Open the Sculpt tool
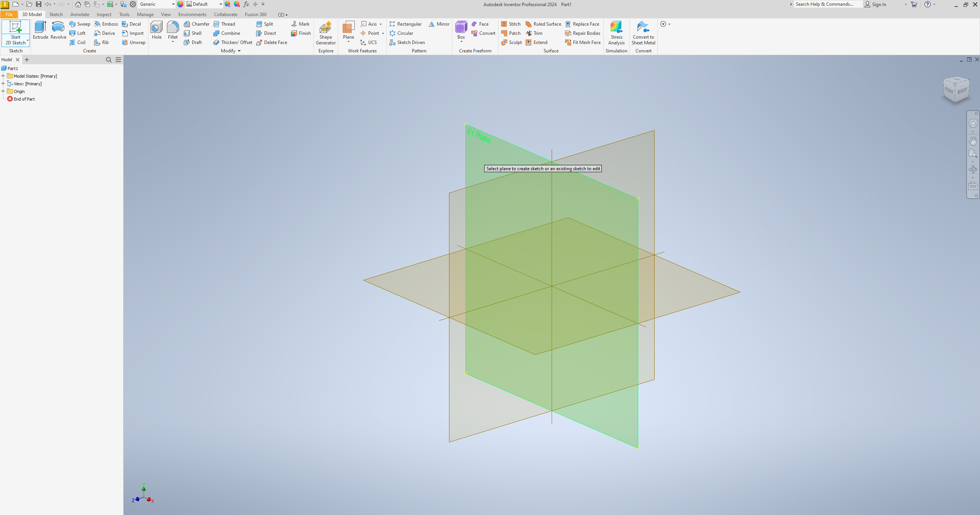 511,42
